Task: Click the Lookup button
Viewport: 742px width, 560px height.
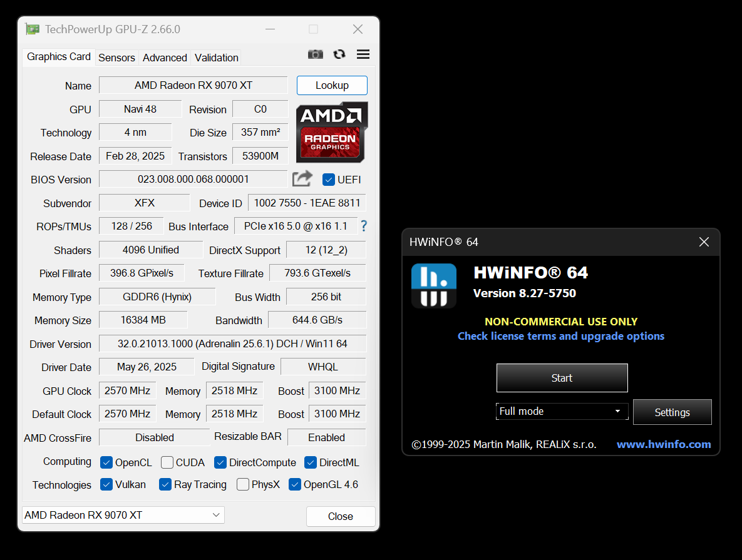Action: tap(332, 86)
